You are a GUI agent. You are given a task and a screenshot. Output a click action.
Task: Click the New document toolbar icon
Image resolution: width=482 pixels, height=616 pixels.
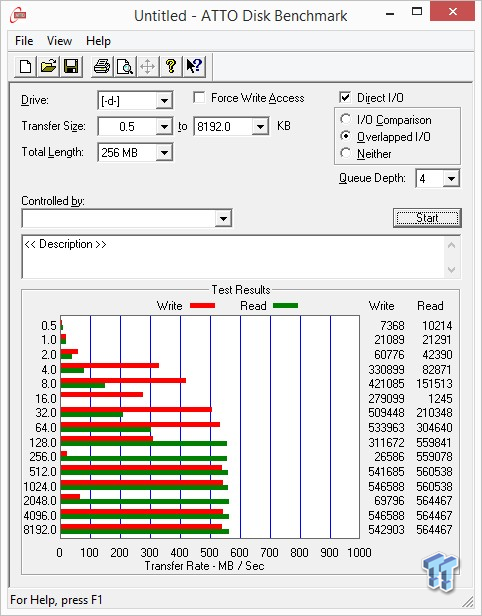(26, 66)
